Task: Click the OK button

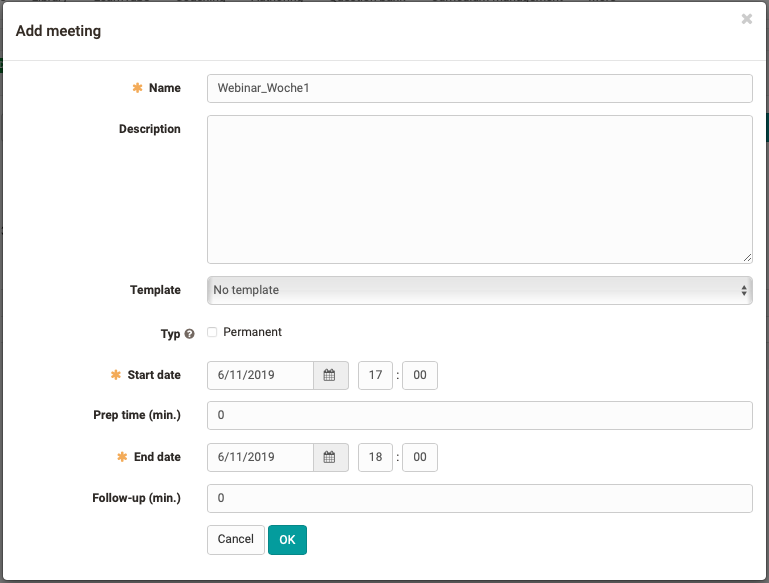Action: click(x=287, y=540)
